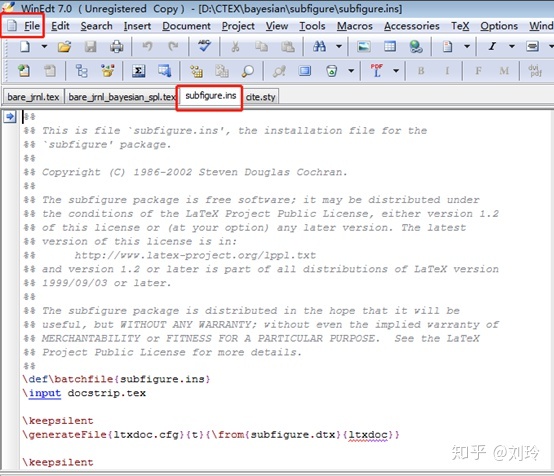554x476 pixels.
Task: Click the grayed bold B button
Action: [421, 71]
